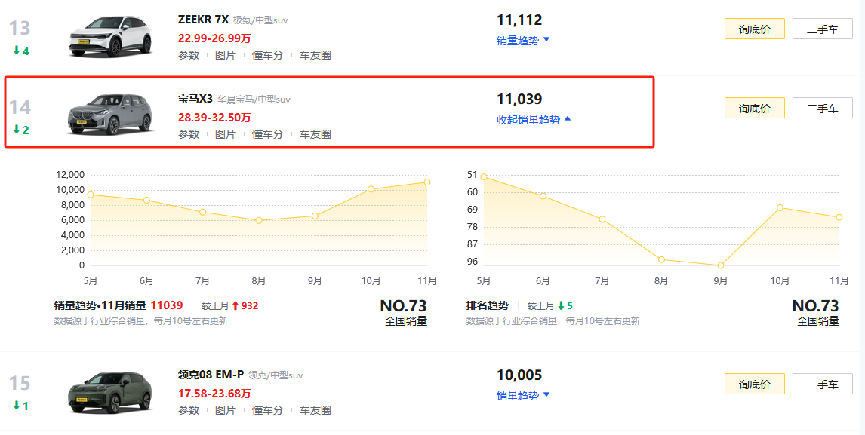This screenshot has height=435, width=865.
Task: Open 懂车分 link under 领克08 EM-P
Action: pos(268,411)
